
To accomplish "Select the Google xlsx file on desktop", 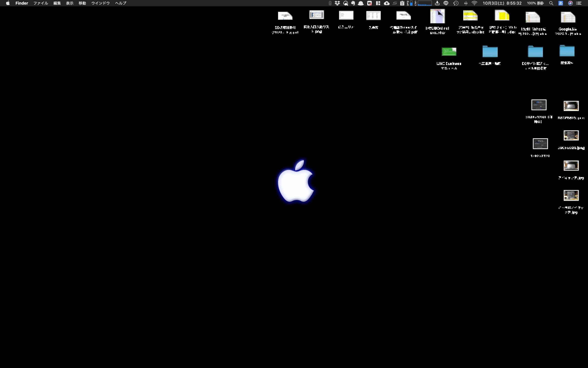I will click(x=568, y=17).
